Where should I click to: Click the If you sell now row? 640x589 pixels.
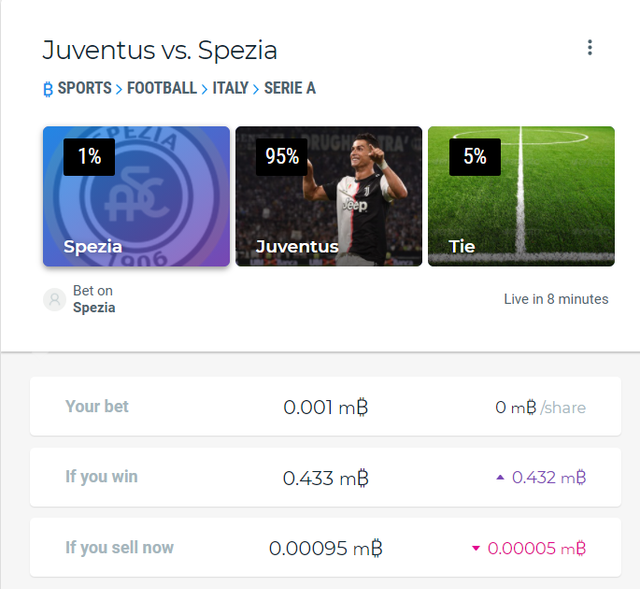coord(325,548)
